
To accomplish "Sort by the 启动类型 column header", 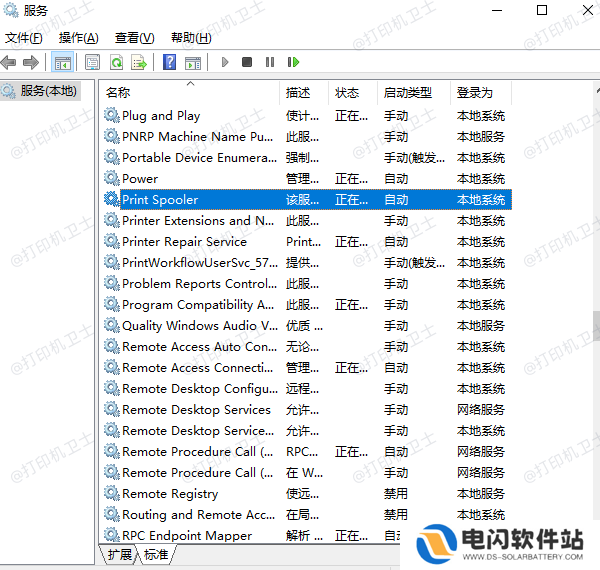I will coord(414,93).
